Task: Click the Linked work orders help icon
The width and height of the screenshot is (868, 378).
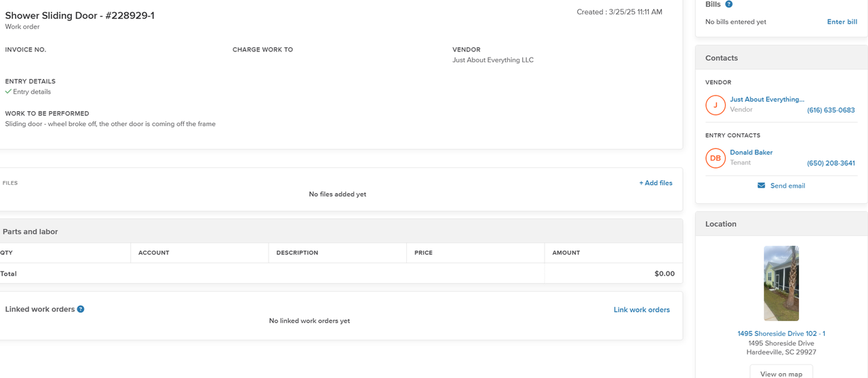Action: click(x=81, y=309)
